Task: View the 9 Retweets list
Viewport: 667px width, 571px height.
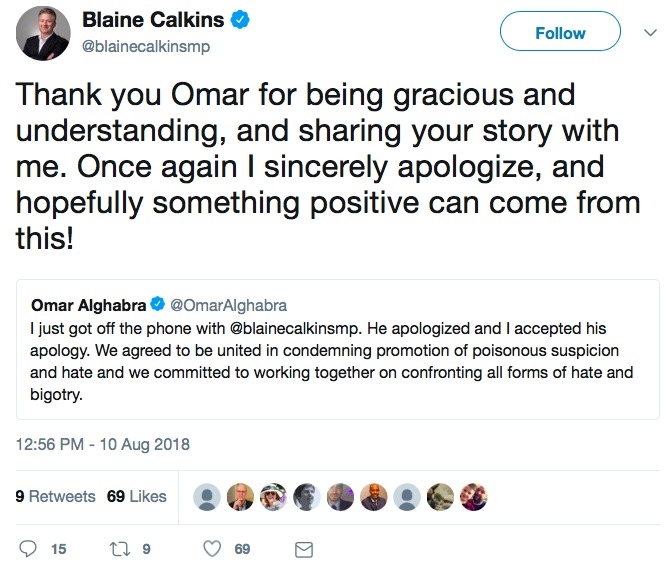Action: 55,496
